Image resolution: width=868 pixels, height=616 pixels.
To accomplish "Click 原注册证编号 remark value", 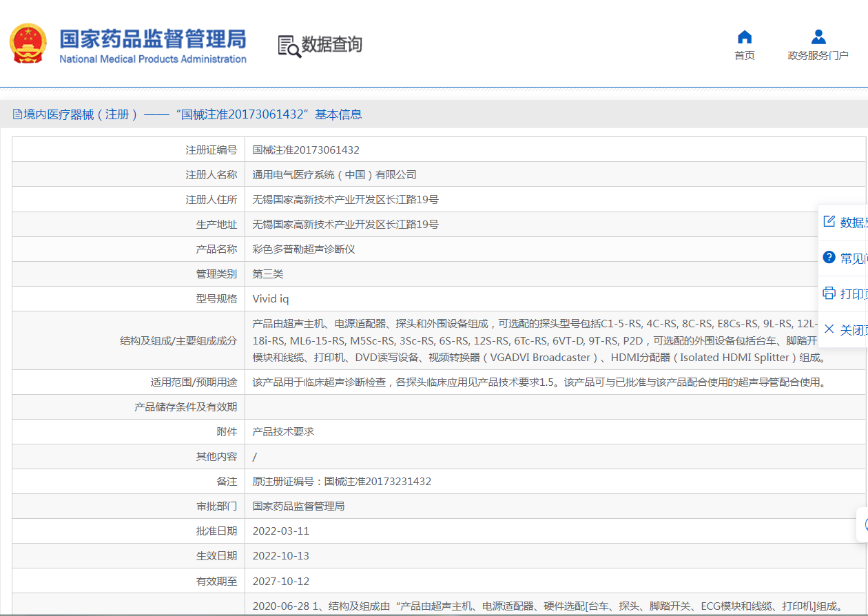I will pos(342,482).
